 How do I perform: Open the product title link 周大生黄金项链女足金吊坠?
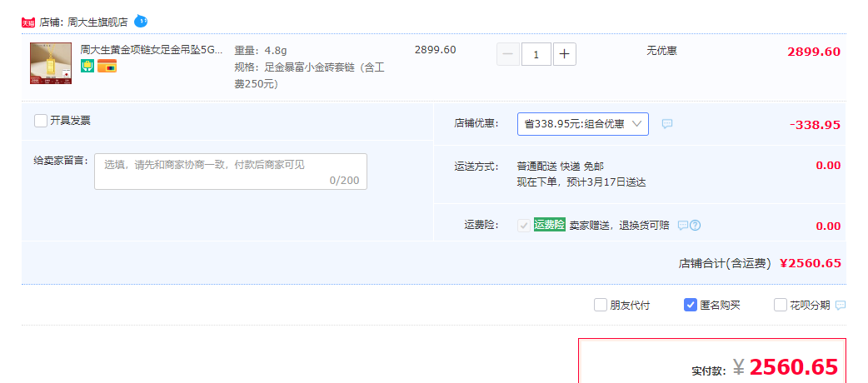tap(151, 50)
